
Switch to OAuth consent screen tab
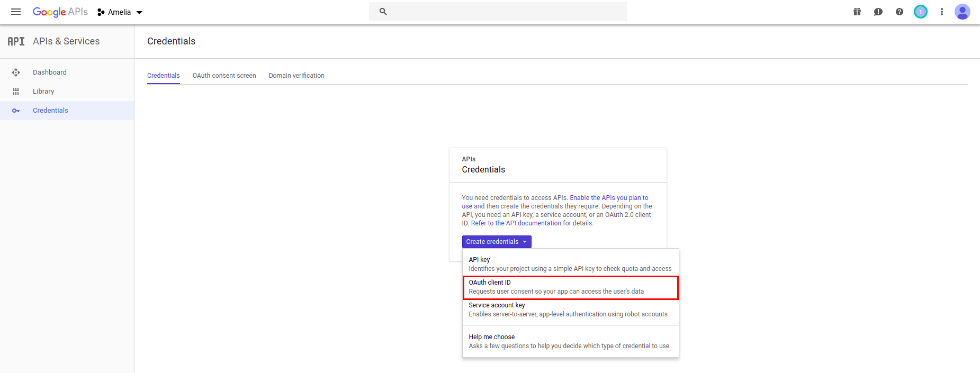pos(224,76)
